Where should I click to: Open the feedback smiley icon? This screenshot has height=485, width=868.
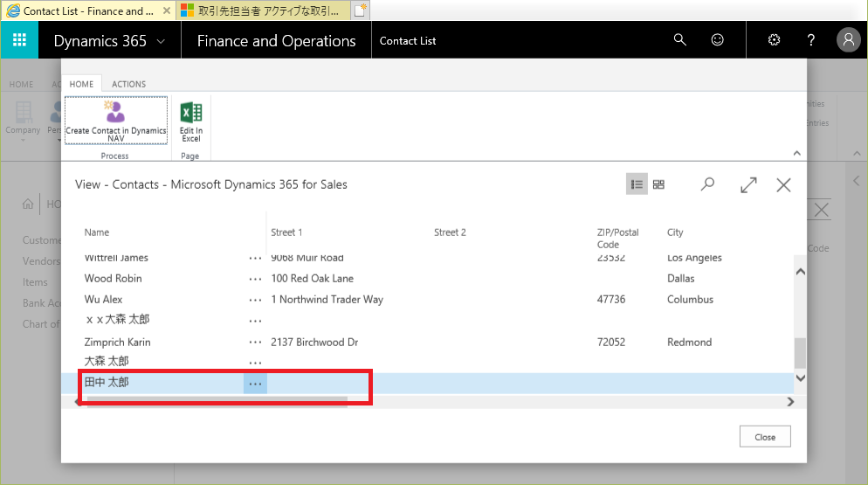[x=718, y=40]
